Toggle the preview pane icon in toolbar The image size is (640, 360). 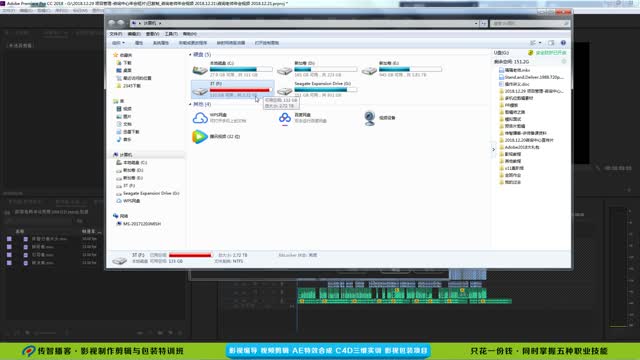[x=551, y=43]
